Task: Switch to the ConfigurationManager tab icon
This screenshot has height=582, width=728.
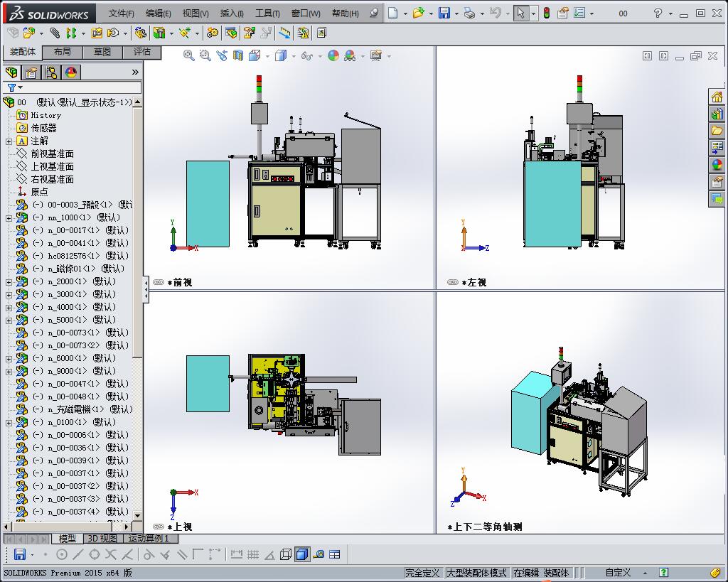Action: [x=51, y=72]
